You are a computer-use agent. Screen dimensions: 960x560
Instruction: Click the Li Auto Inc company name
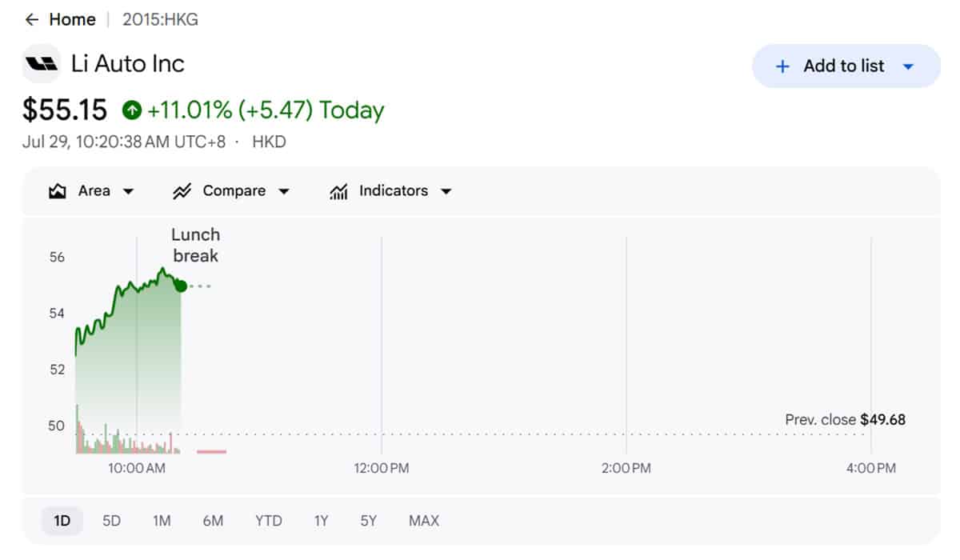click(128, 64)
